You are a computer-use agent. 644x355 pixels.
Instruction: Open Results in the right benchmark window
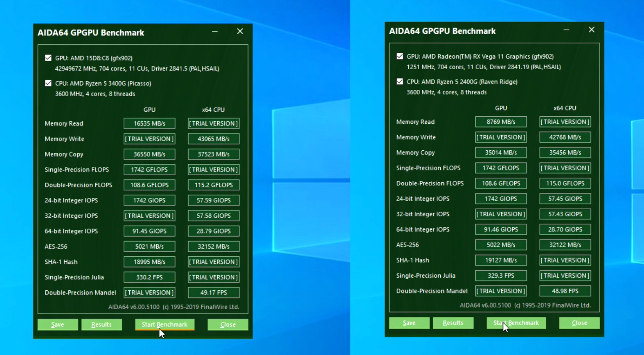453,323
